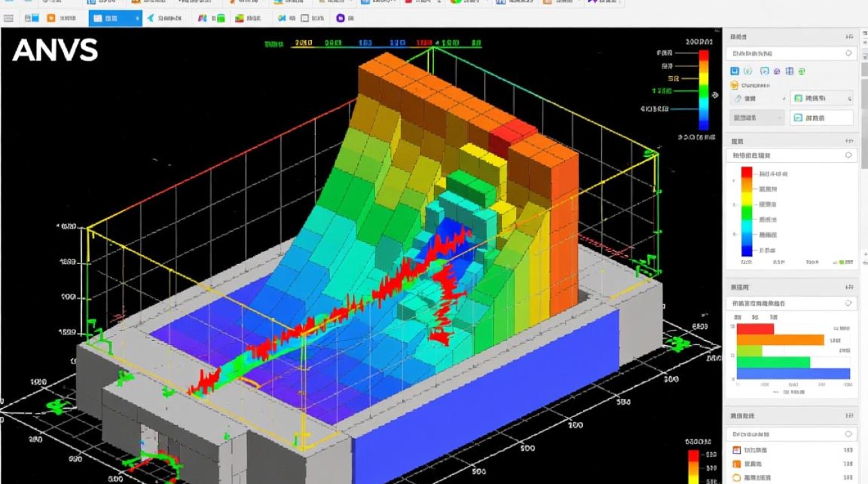Click the multicolor chart icon in second toolbar
The height and width of the screenshot is (484, 868).
coord(202,18)
